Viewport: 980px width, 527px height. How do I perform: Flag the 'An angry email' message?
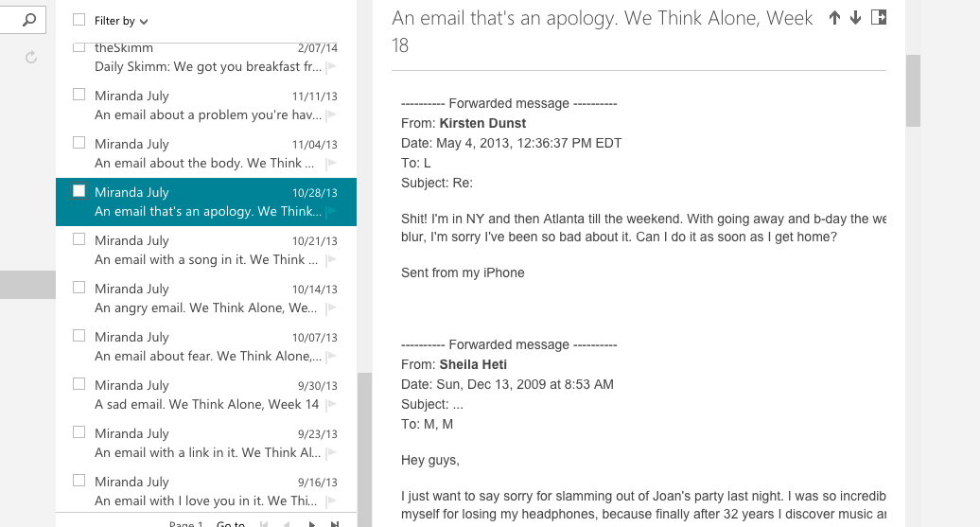pyautogui.click(x=331, y=308)
